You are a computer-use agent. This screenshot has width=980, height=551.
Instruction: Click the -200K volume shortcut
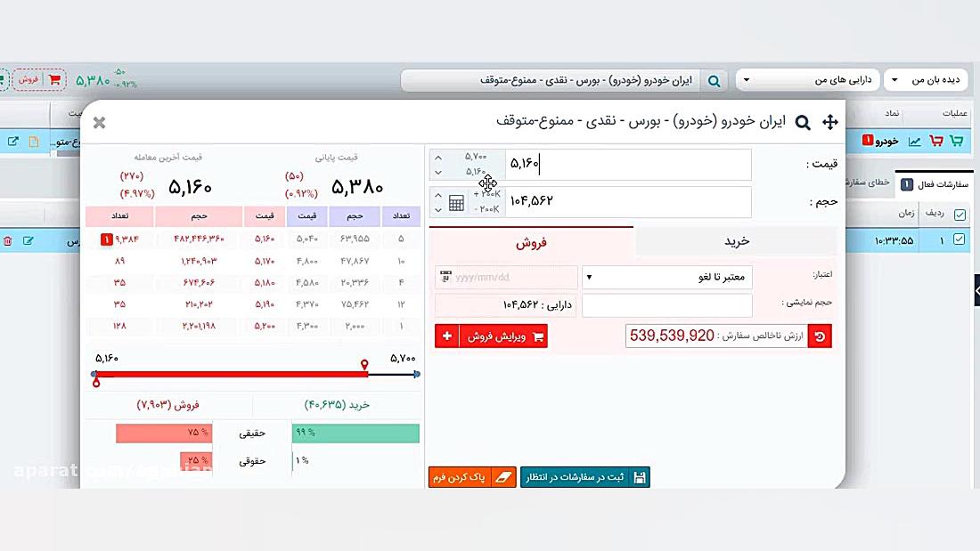click(486, 209)
